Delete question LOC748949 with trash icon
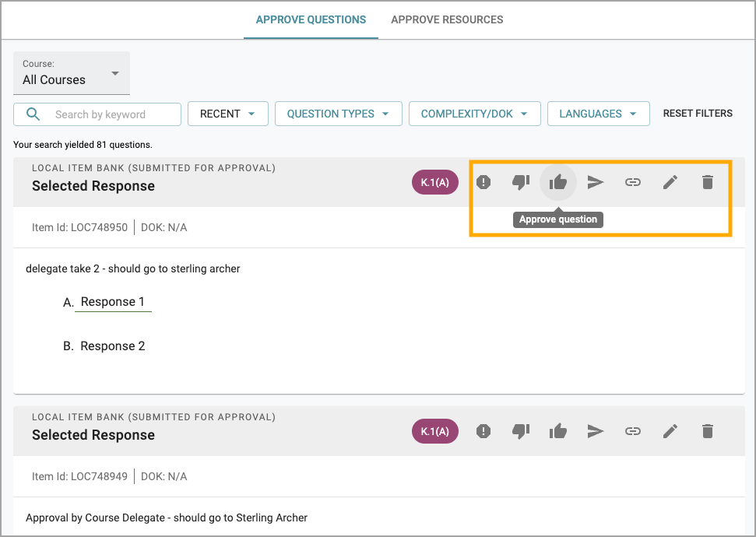The height and width of the screenshot is (537, 756). (x=707, y=431)
